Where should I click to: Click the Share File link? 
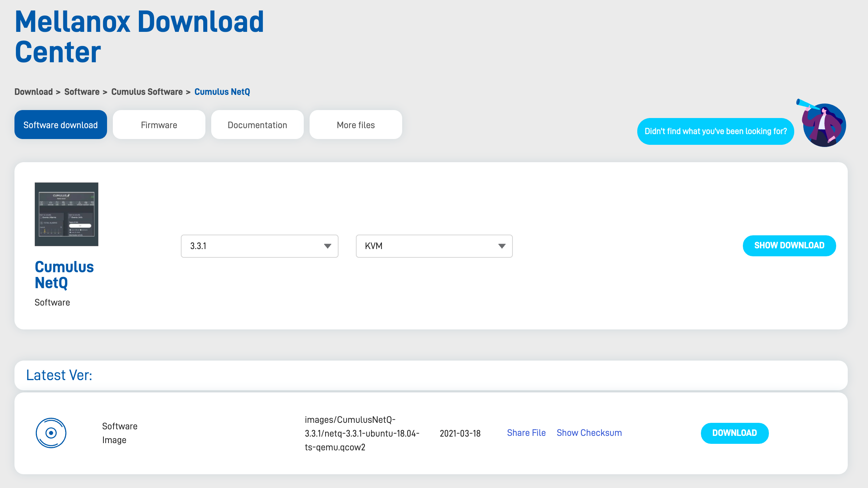coord(526,433)
